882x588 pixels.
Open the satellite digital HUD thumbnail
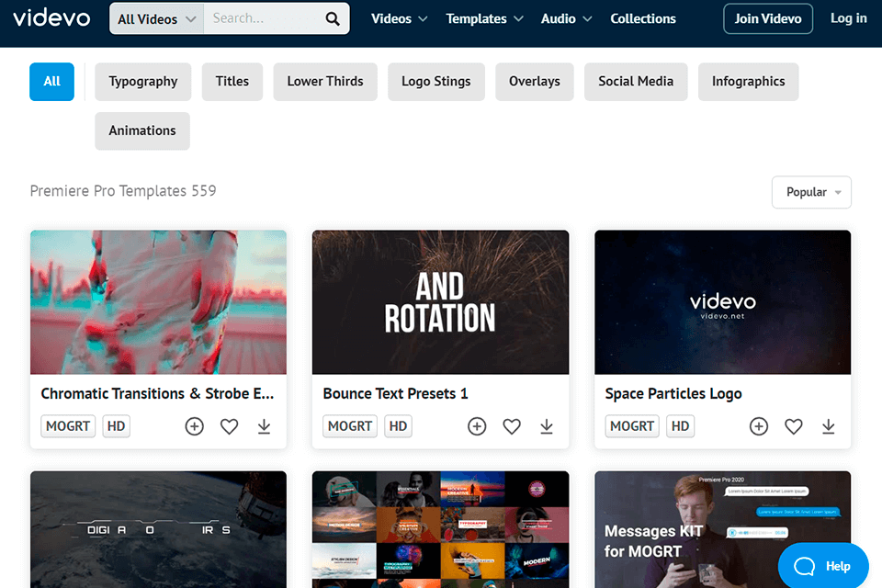coord(158,529)
